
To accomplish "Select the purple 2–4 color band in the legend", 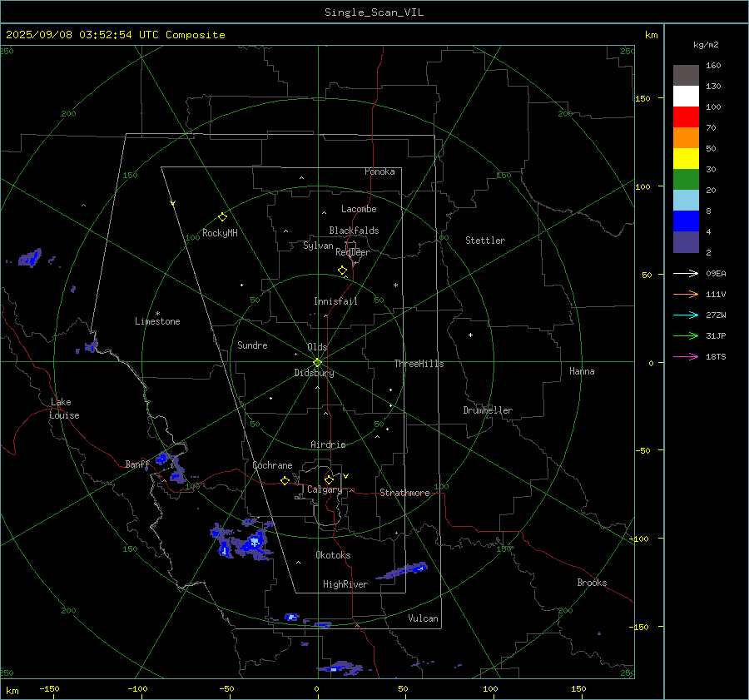I will point(686,242).
